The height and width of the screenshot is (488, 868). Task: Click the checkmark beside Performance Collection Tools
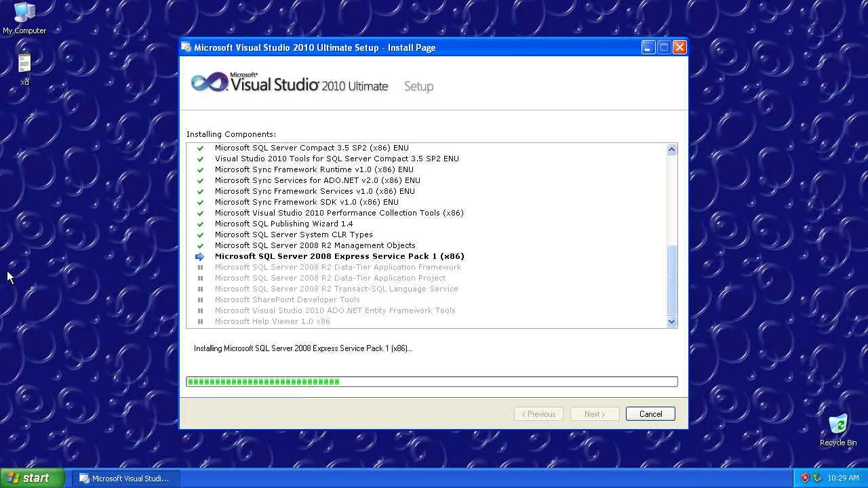pyautogui.click(x=200, y=213)
